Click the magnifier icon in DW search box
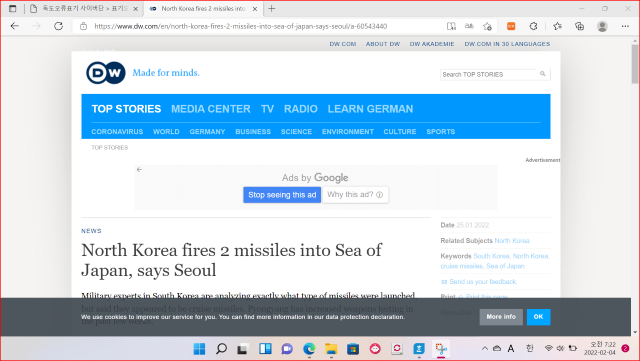Screen dimensions: 640x361 [542, 74]
